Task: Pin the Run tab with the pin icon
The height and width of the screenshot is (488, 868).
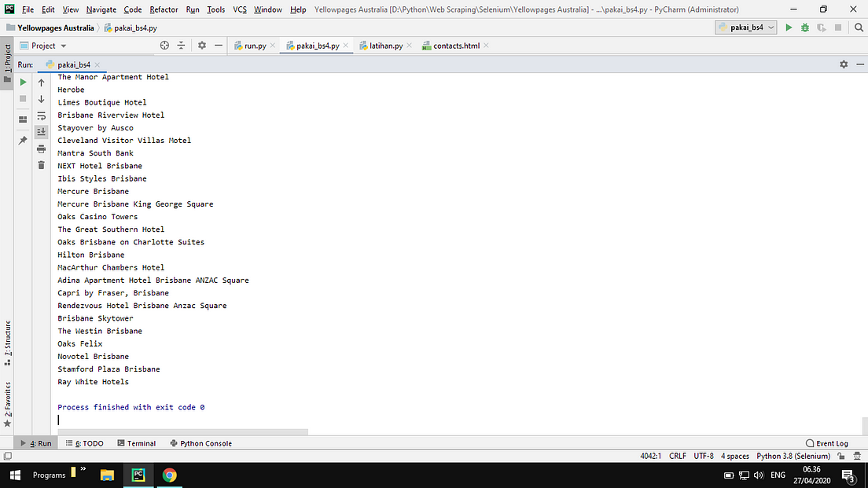Action: [x=23, y=141]
